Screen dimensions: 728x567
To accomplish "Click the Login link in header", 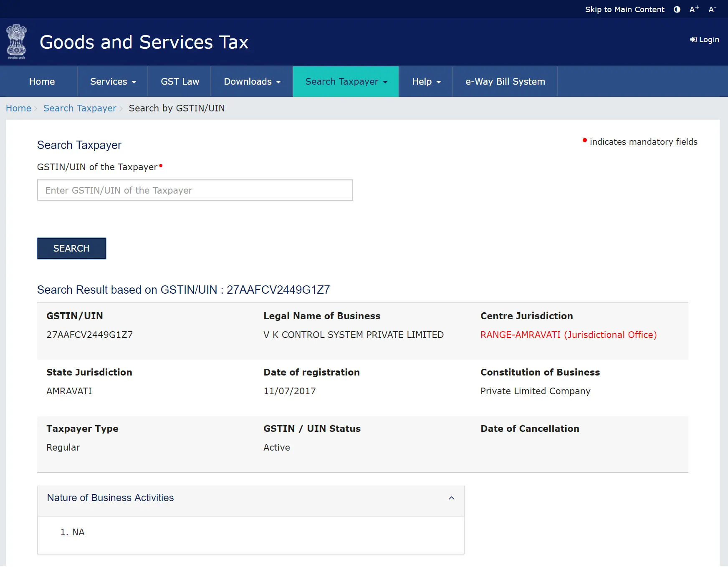I will [704, 40].
